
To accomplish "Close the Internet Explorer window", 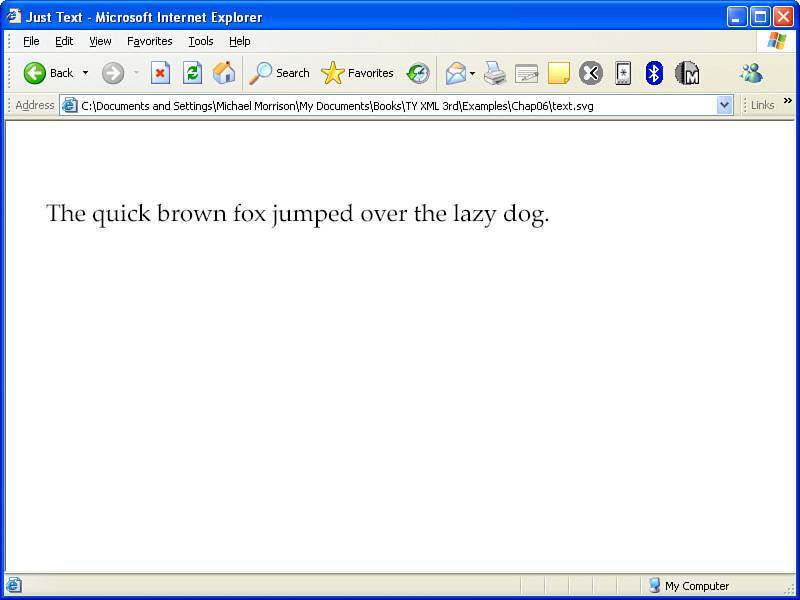I will click(784, 17).
